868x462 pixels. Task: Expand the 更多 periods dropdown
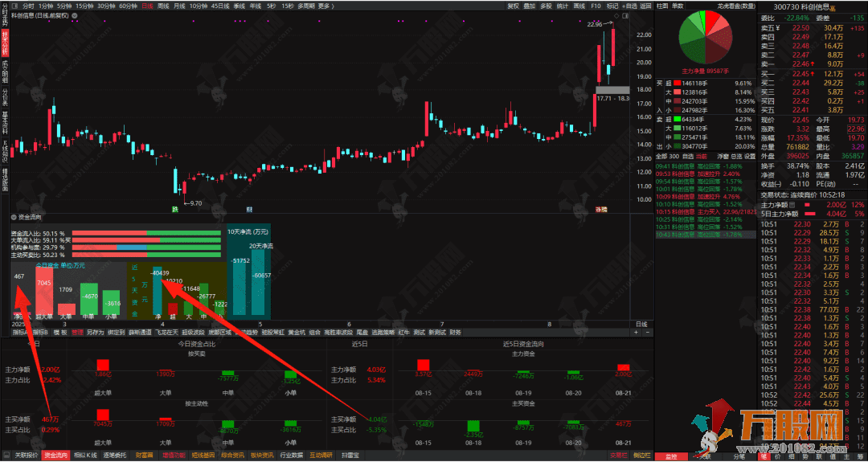click(x=325, y=6)
